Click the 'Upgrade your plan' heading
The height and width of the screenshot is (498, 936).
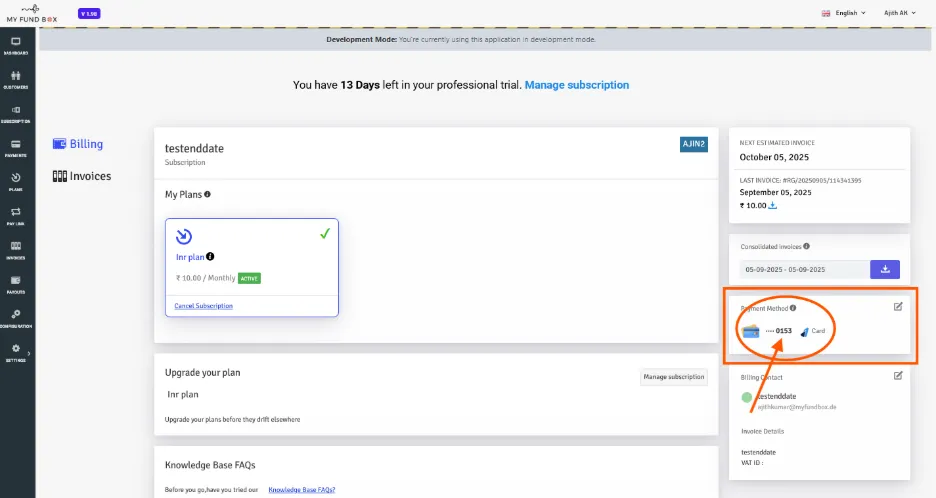(202, 373)
